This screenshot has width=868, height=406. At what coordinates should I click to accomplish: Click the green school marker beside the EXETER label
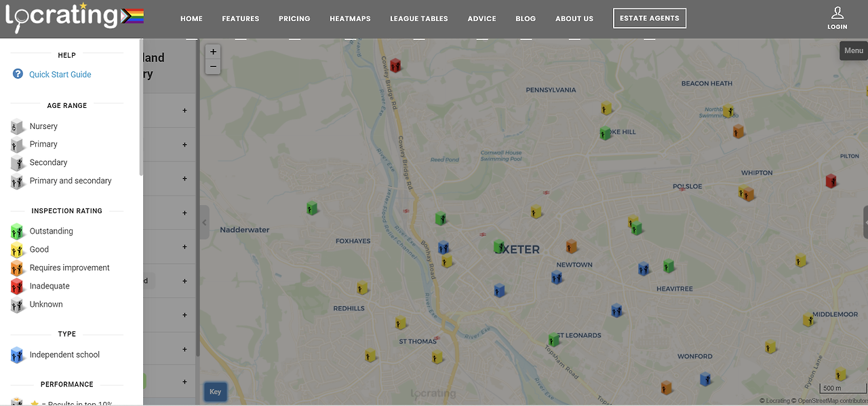click(x=499, y=246)
